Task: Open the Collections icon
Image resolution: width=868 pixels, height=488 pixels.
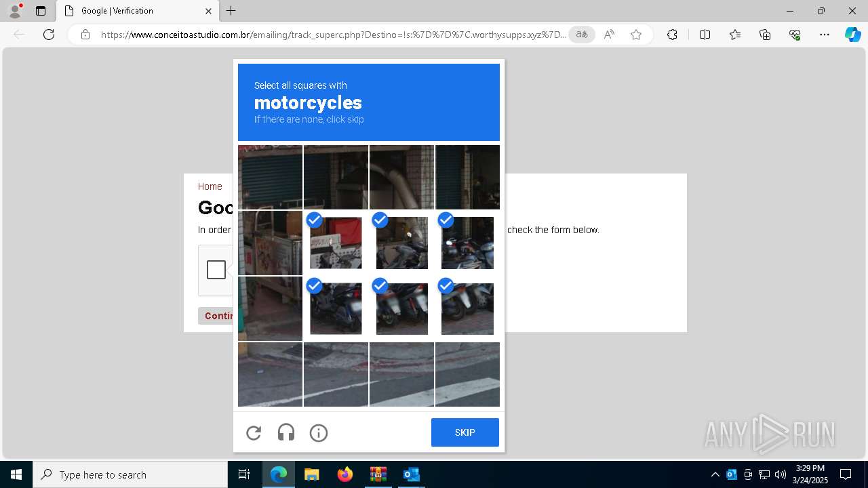Action: 765,35
